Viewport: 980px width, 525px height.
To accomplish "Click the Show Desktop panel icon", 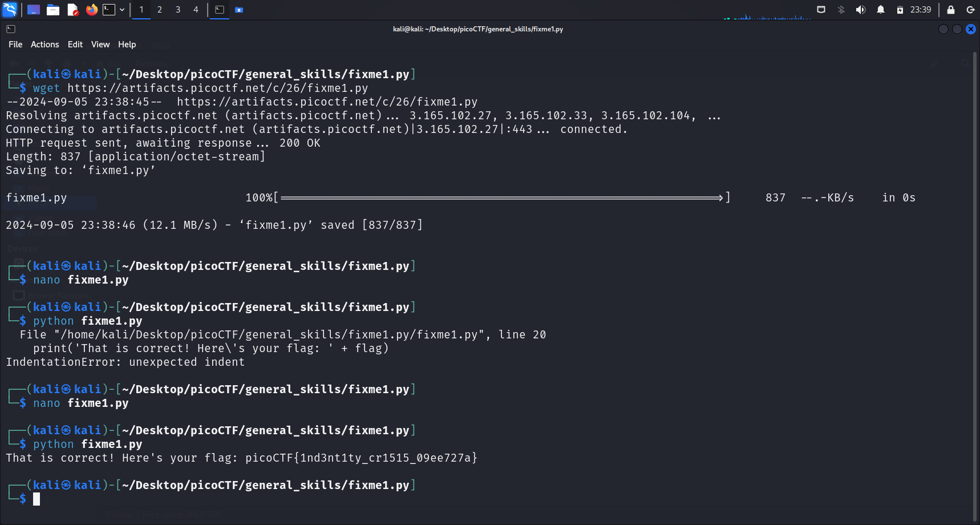I will (34, 10).
